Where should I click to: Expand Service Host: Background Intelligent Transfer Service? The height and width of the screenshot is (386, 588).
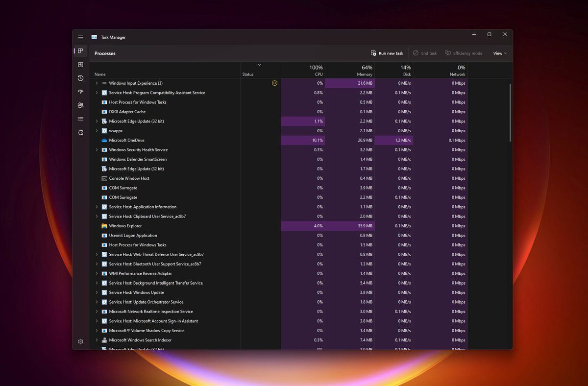[x=97, y=283]
